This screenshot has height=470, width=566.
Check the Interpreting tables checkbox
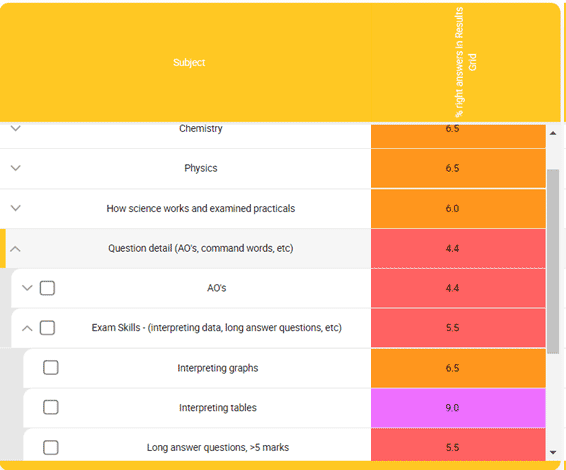tap(51, 407)
